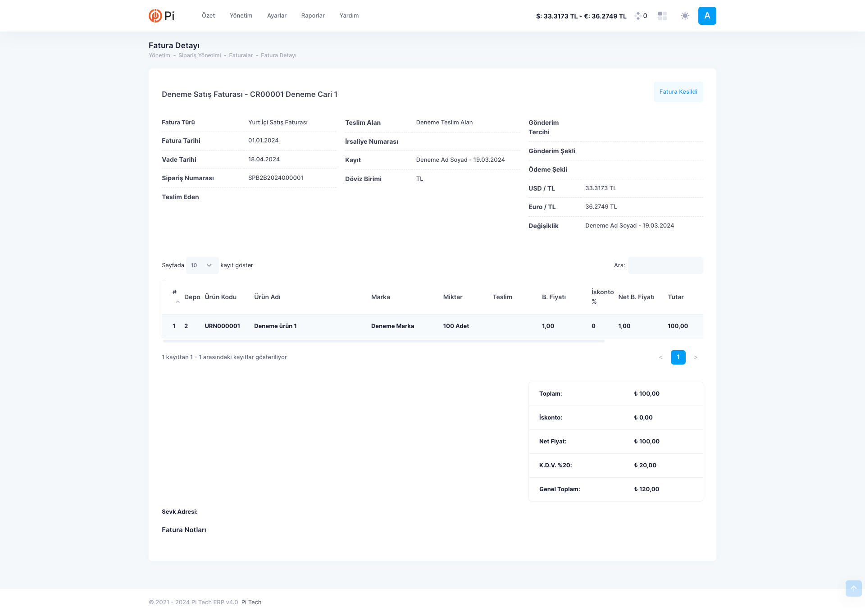Viewport: 865px width, 616px height.
Task: Click the Ara search field
Action: 665,265
